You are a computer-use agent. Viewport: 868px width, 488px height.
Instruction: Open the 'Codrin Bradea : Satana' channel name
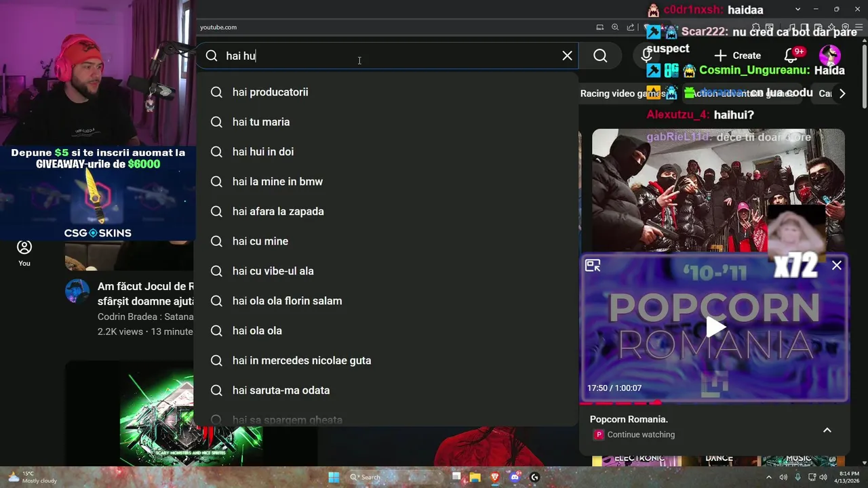click(x=145, y=317)
